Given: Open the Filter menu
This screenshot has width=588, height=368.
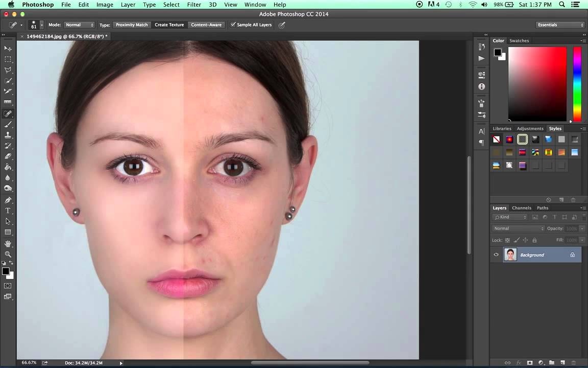Looking at the screenshot, I should [193, 4].
